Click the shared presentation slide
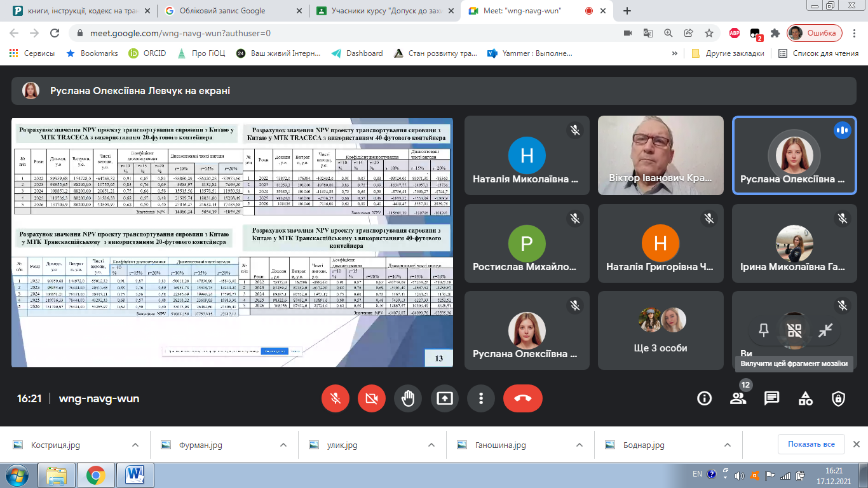Screen dimensions: 868x488 pyautogui.click(x=232, y=242)
